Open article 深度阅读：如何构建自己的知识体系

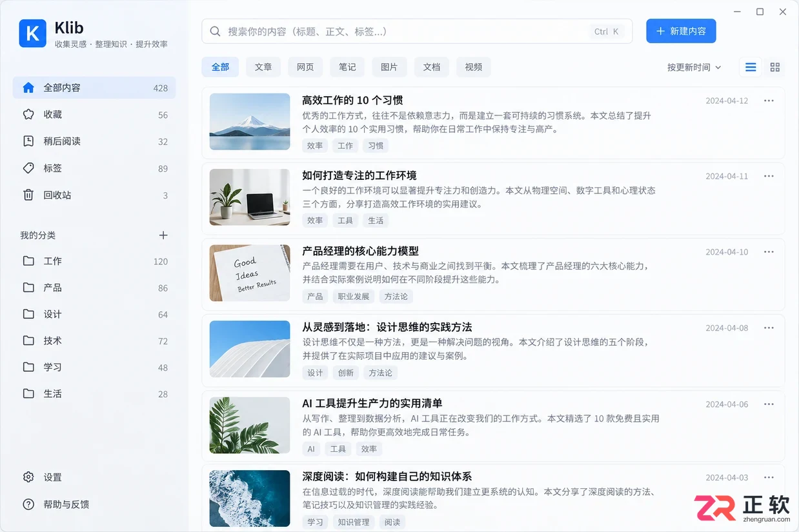click(387, 477)
